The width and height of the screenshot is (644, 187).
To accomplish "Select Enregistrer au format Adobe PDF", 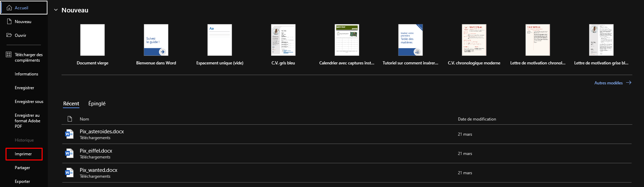I will tap(28, 121).
